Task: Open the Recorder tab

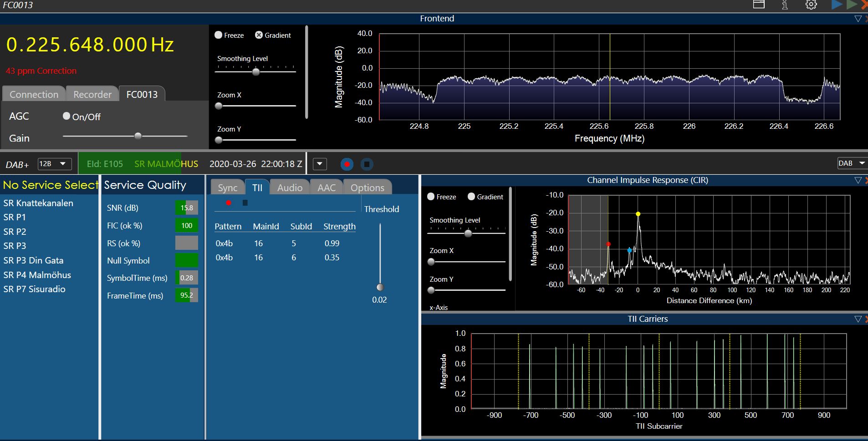Action: coord(92,94)
